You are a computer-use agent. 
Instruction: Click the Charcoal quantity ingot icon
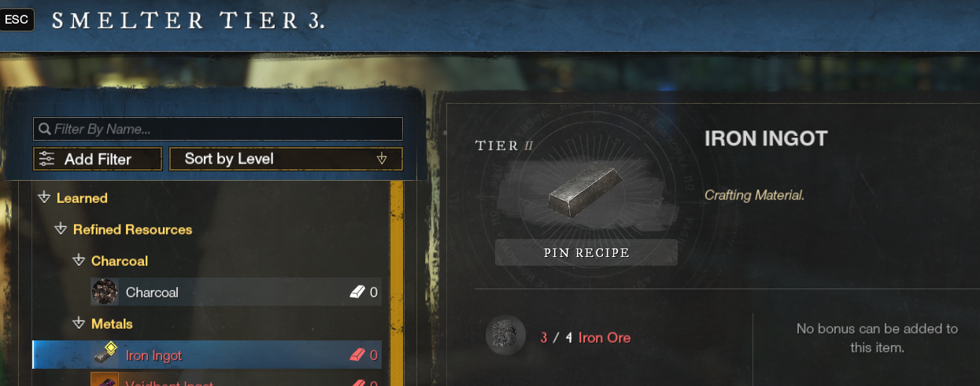pos(357,292)
